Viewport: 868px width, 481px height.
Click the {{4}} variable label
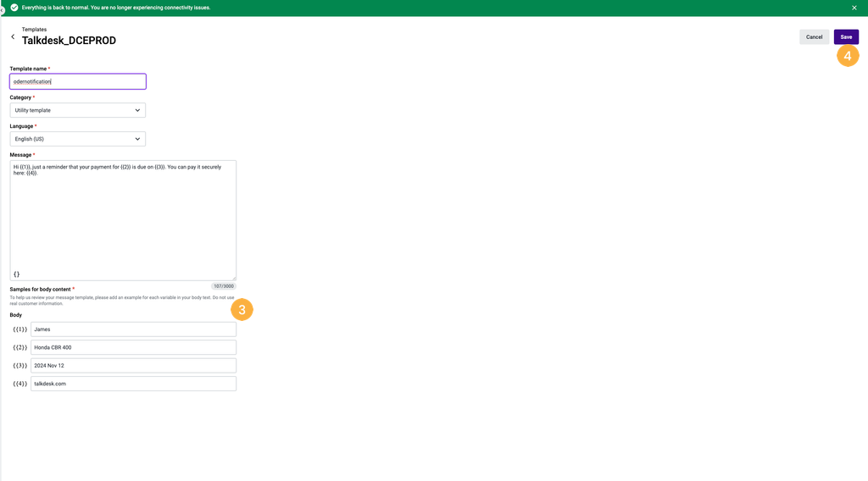coord(20,384)
